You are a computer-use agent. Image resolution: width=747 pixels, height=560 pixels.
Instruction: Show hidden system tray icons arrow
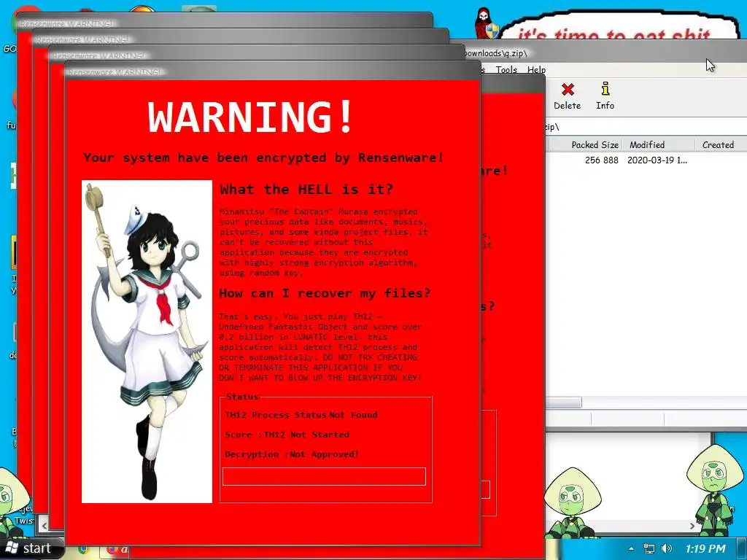631,549
